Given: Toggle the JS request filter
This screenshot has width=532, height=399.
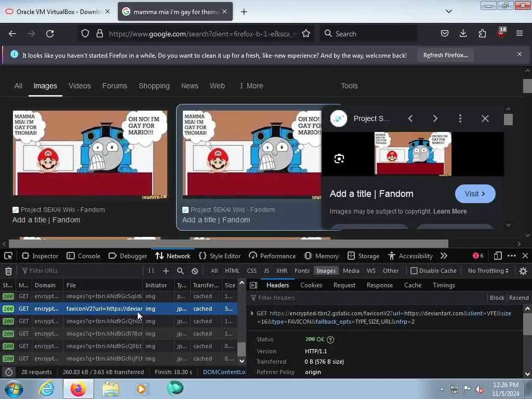Looking at the screenshot, I should pyautogui.click(x=267, y=271).
